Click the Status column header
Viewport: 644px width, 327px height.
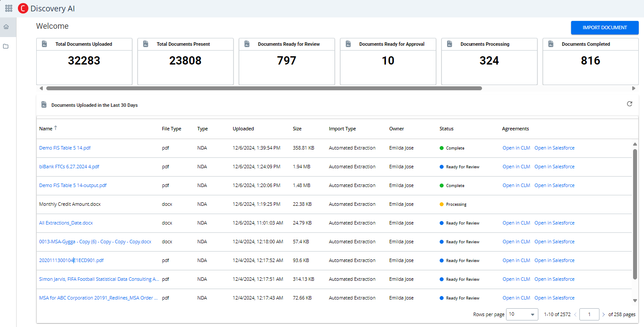pyautogui.click(x=446, y=129)
